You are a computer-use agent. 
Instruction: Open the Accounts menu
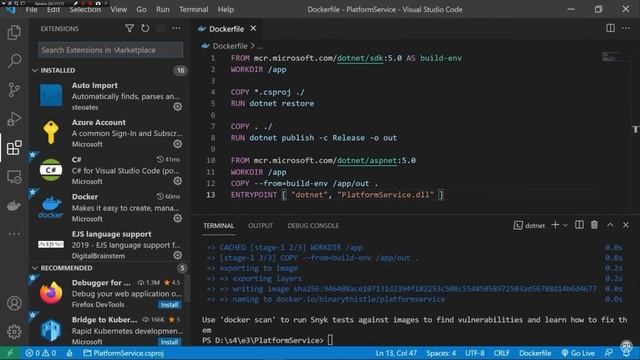tap(14, 303)
